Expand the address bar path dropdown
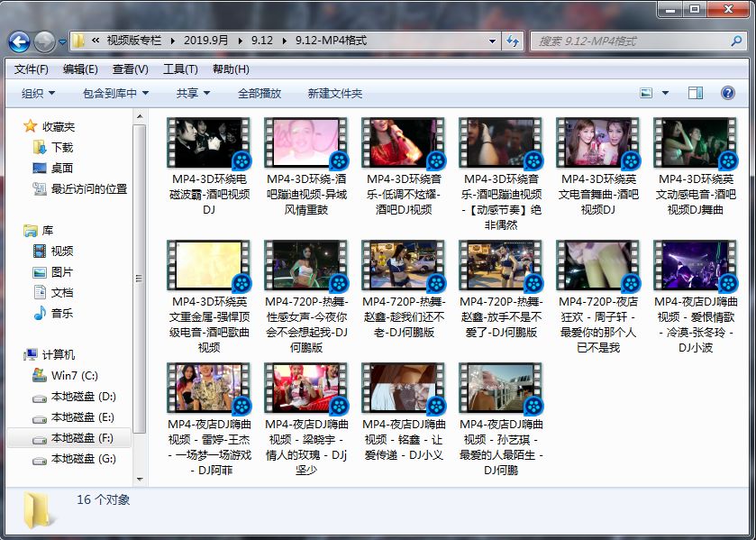 click(492, 41)
